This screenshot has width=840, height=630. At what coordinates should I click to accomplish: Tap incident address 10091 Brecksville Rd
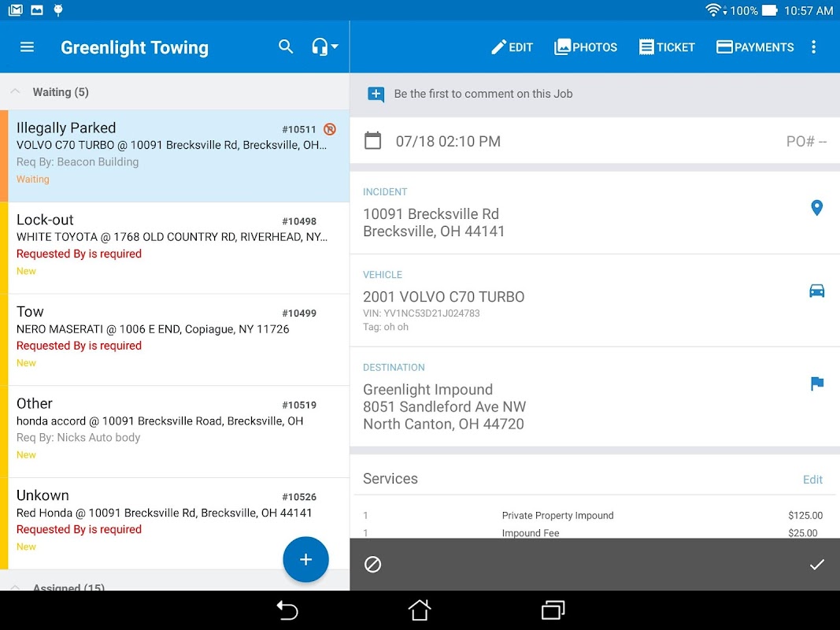434,222
